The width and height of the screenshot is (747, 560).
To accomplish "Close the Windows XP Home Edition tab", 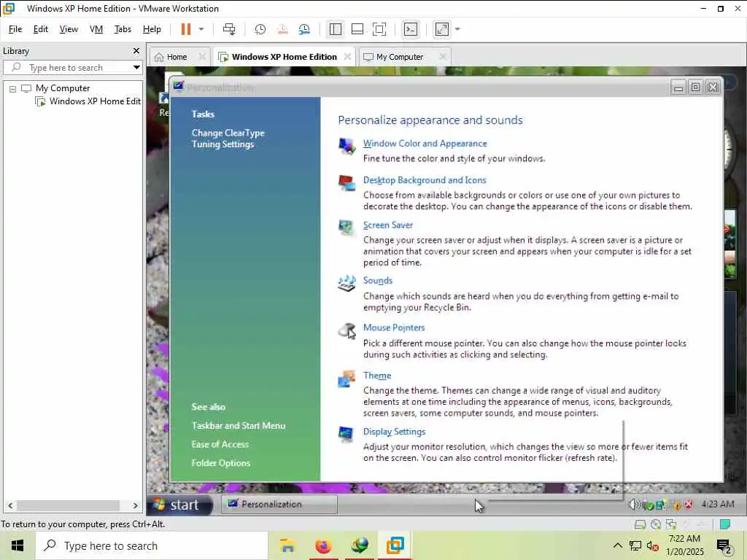I will pos(347,57).
